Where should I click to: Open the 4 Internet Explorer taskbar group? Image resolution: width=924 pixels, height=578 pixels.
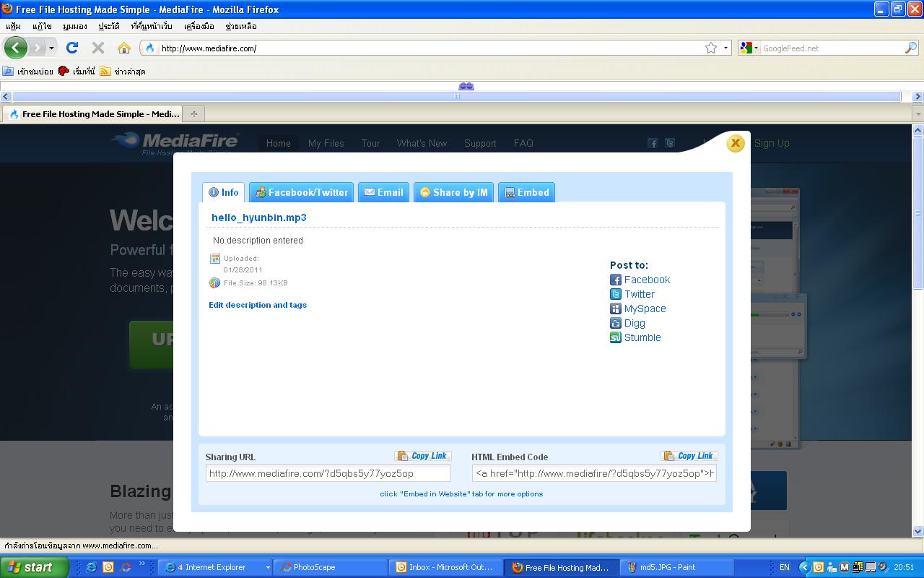tap(214, 567)
